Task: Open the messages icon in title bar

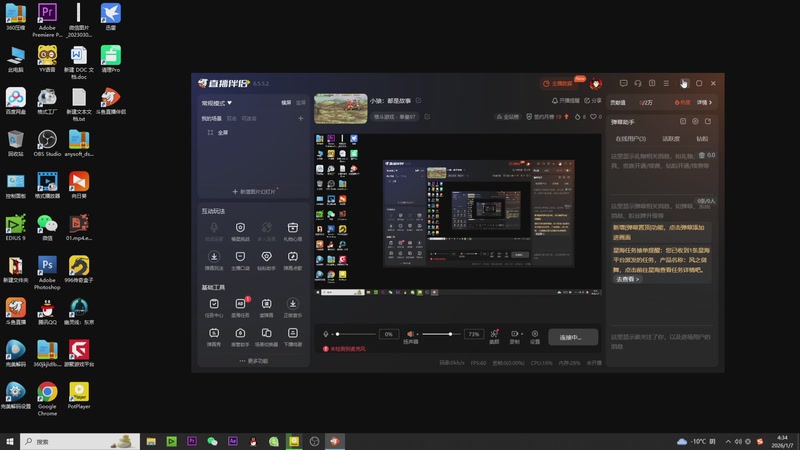Action: [623, 83]
